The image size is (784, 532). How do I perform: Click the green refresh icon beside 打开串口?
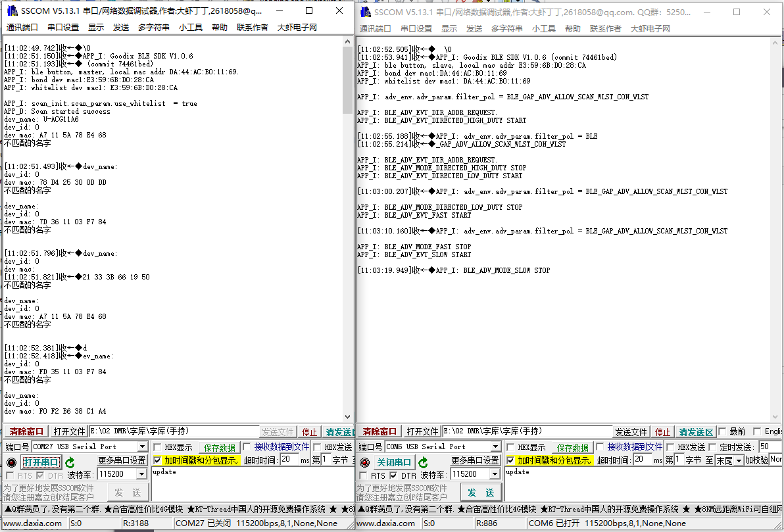[70, 462]
